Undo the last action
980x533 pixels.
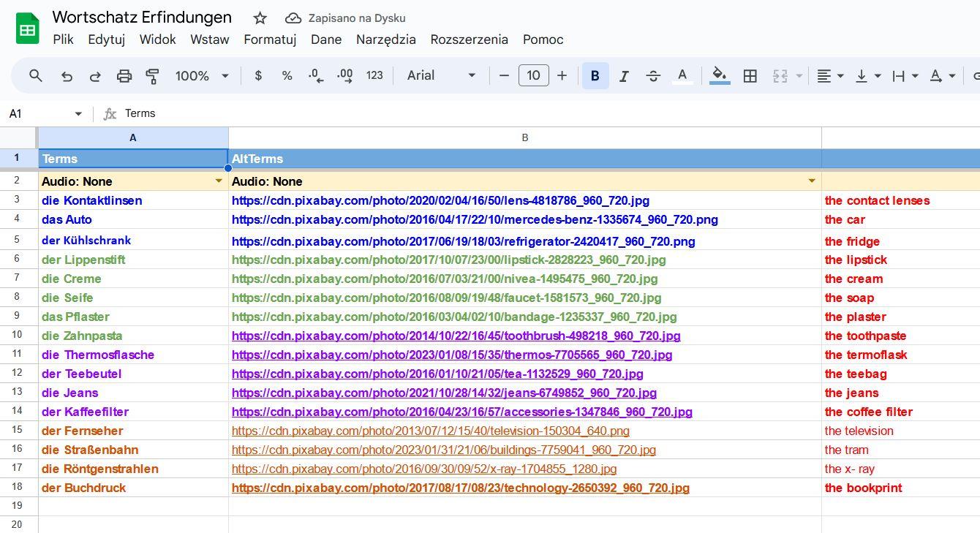click(67, 75)
